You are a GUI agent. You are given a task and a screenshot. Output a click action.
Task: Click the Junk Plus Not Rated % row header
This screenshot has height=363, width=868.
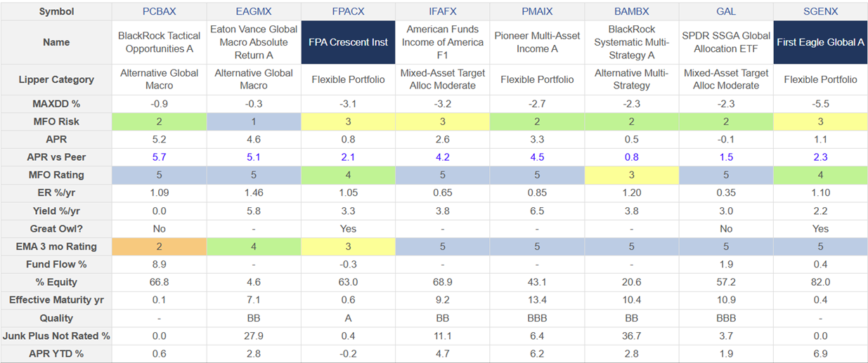pos(56,336)
